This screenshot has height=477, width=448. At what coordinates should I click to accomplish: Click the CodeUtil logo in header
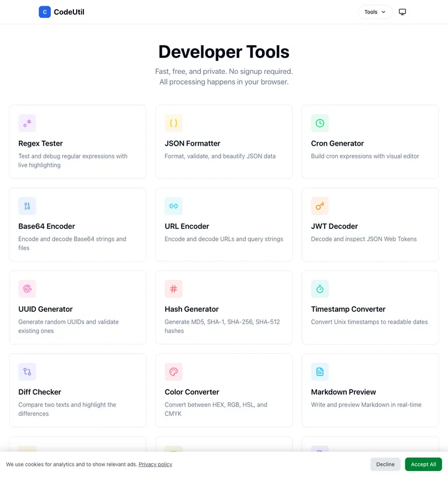pos(62,12)
